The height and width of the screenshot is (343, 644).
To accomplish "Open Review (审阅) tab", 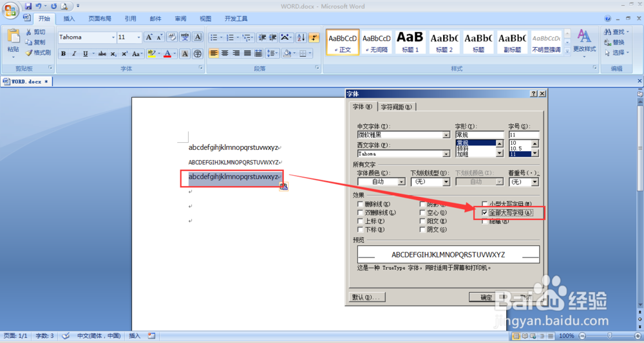I will (x=180, y=19).
